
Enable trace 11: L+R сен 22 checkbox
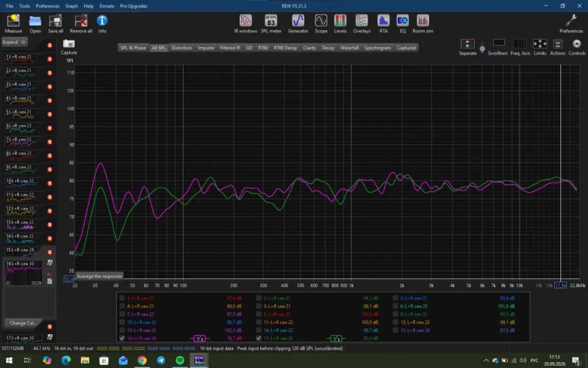point(259,322)
